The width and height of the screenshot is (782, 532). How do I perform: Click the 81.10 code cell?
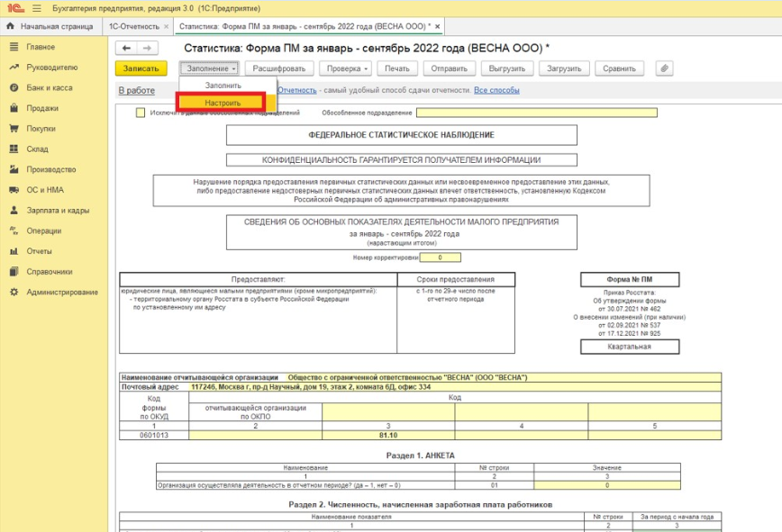click(x=388, y=435)
